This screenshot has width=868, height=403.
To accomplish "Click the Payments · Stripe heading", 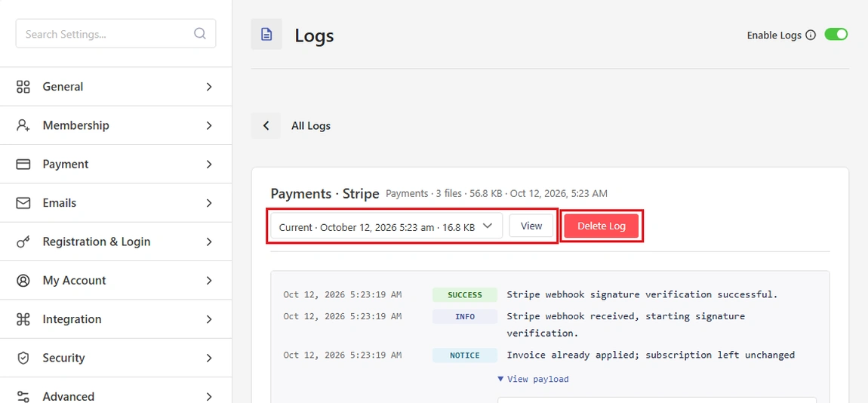I will click(325, 194).
